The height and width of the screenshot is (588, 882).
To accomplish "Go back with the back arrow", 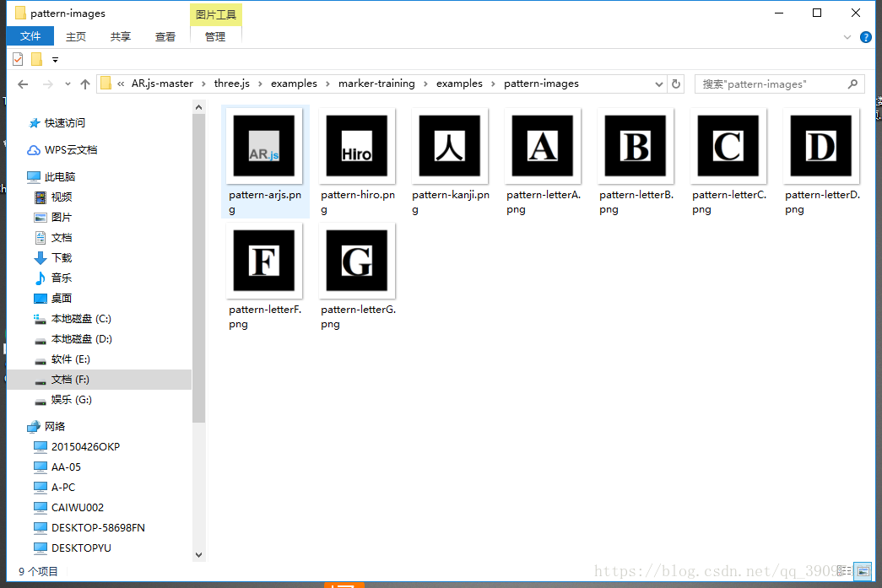I will pos(23,84).
